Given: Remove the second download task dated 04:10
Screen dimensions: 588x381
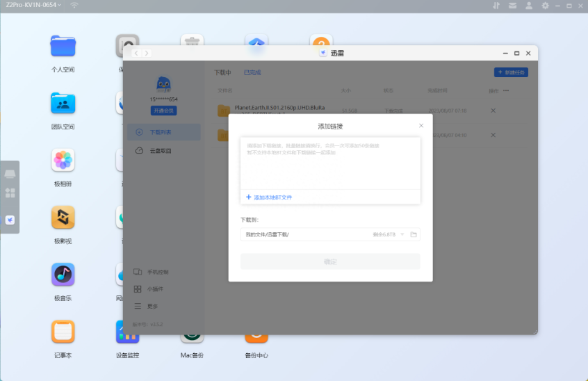Looking at the screenshot, I should 493,135.
